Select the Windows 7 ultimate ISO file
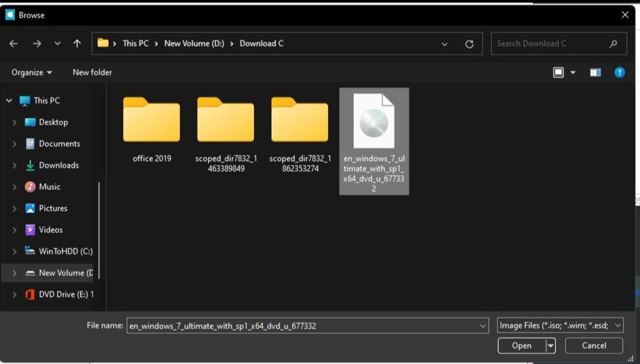 [374, 142]
